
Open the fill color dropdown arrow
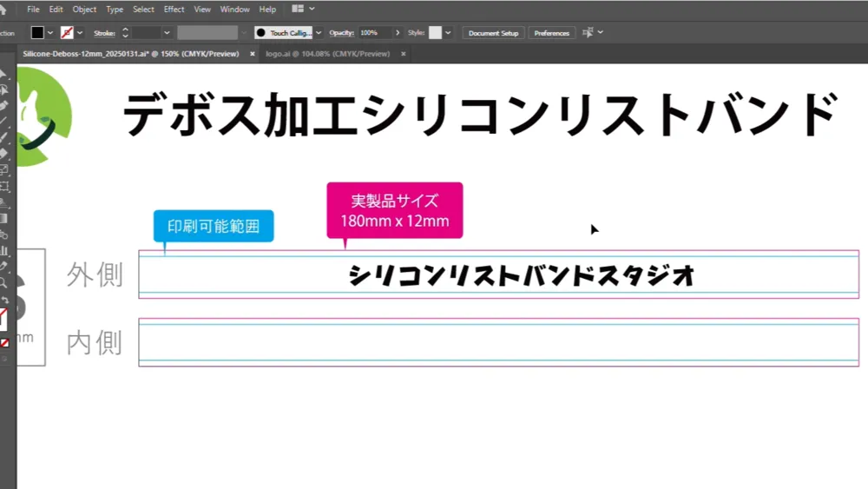click(x=50, y=33)
